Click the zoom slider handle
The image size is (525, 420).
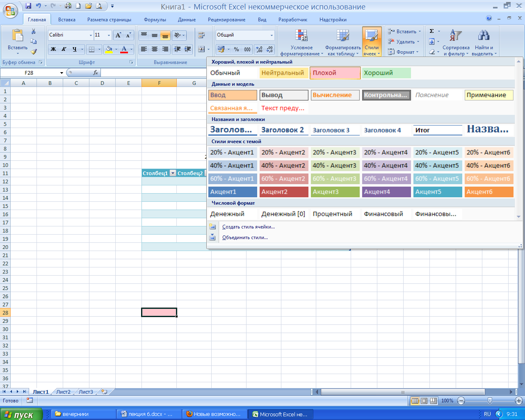[x=490, y=401]
